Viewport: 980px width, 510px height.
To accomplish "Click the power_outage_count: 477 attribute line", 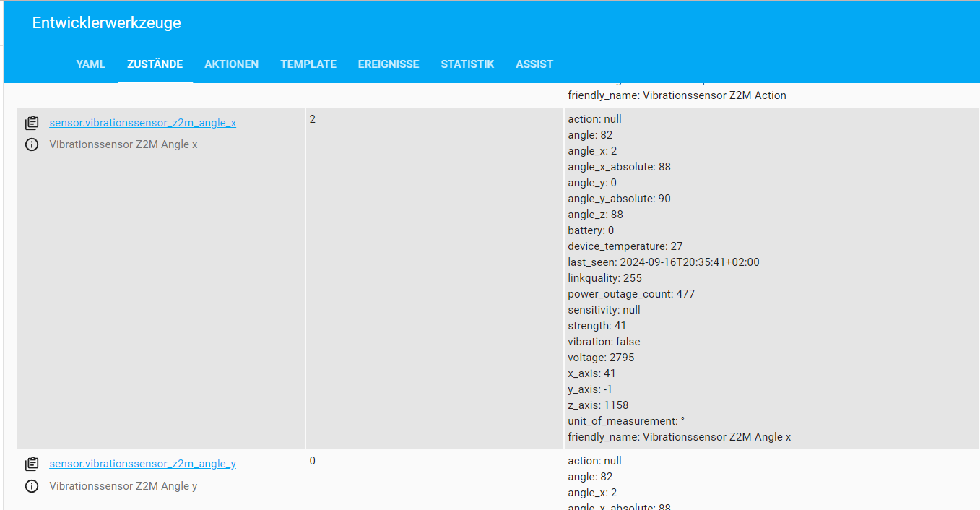I will click(631, 294).
